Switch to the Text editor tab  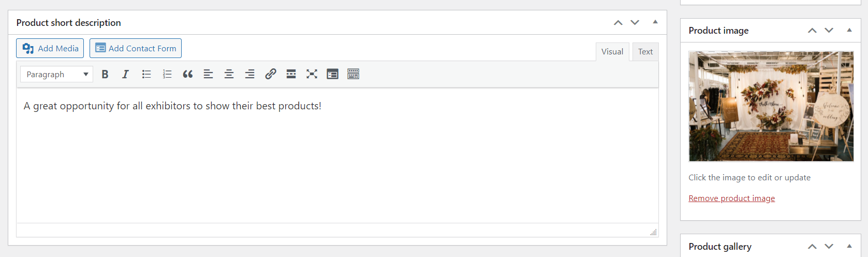(x=645, y=52)
